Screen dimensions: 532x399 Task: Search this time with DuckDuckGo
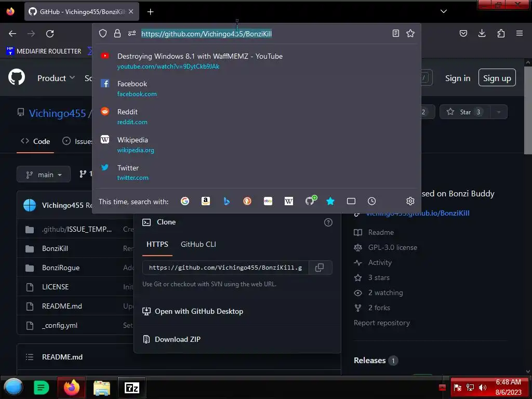tap(247, 201)
